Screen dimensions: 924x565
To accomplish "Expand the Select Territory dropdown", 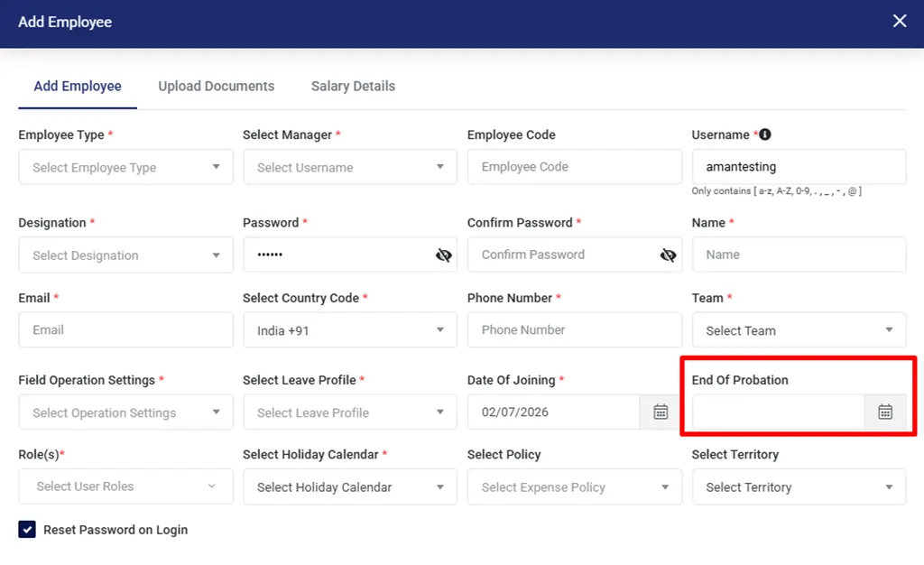I will tap(799, 486).
